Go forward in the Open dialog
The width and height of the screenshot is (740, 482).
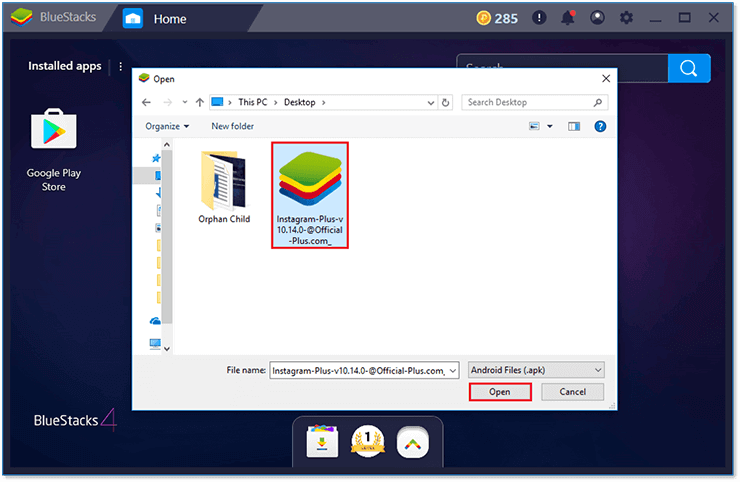coord(168,102)
